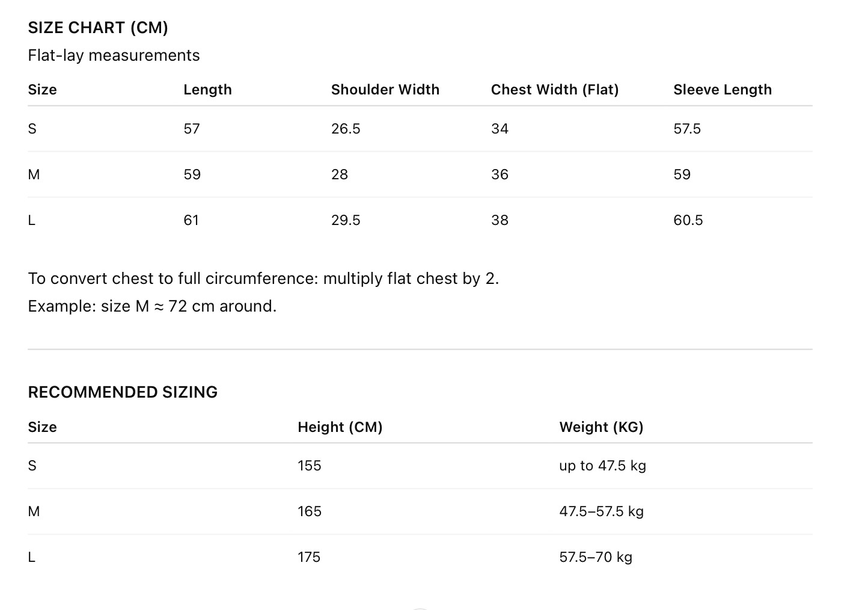Viewport: 868px width, 610px height.
Task: Select the Length column header
Action: [x=207, y=90]
